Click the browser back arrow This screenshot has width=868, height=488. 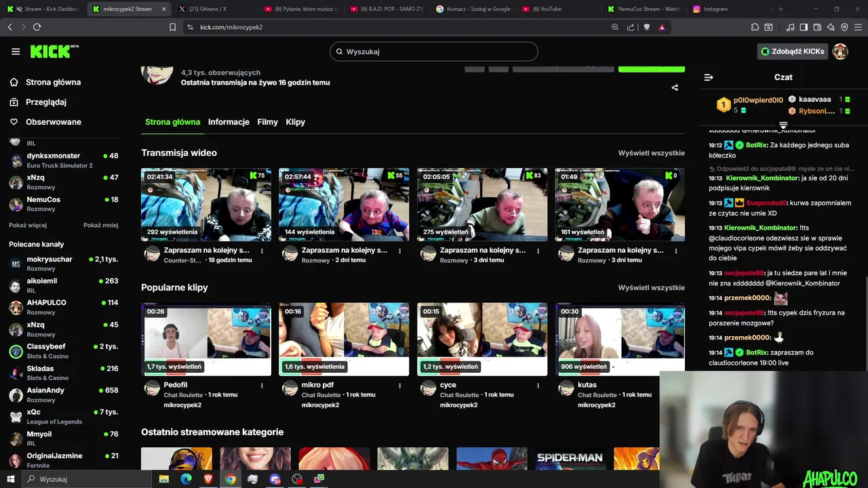(x=9, y=27)
